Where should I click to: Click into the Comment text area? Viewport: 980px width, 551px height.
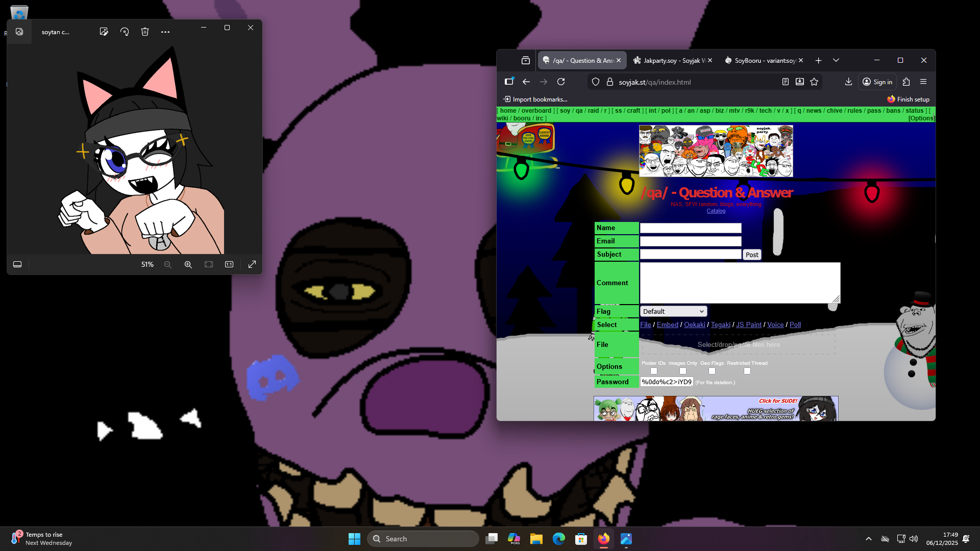point(740,283)
